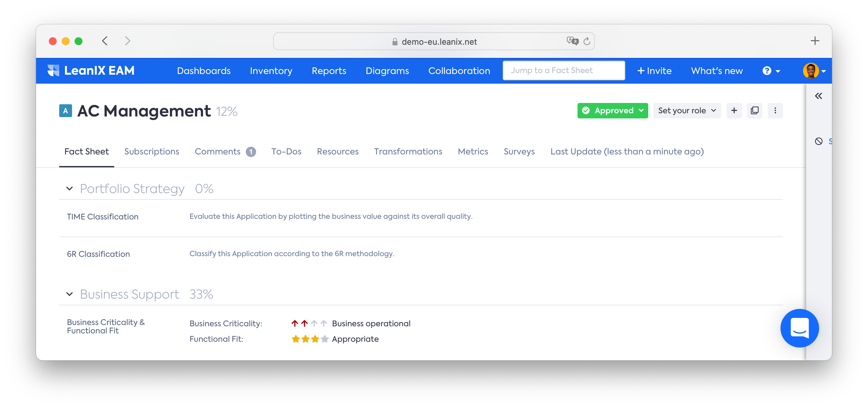Screen dimensions: 868x408
Task: Reload the page in the browser
Action: [586, 41]
